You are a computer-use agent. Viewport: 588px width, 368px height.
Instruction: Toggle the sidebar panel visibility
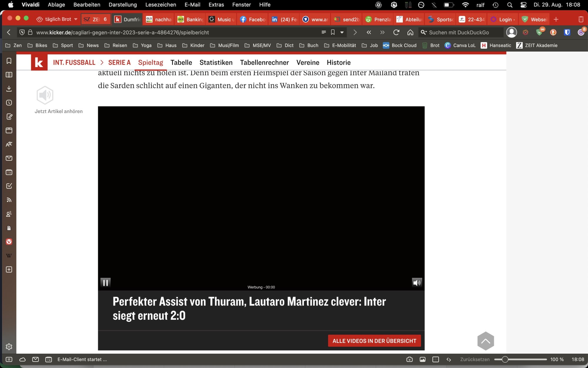click(x=9, y=359)
